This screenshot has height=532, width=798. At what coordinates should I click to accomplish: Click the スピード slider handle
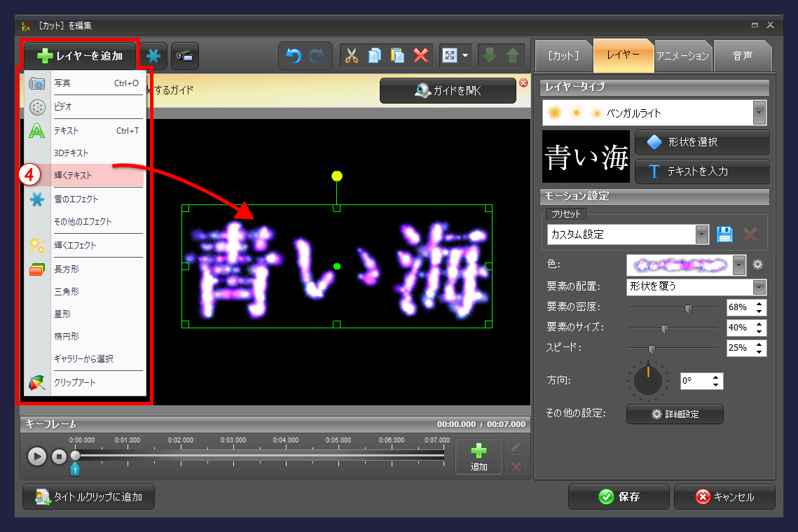(652, 348)
